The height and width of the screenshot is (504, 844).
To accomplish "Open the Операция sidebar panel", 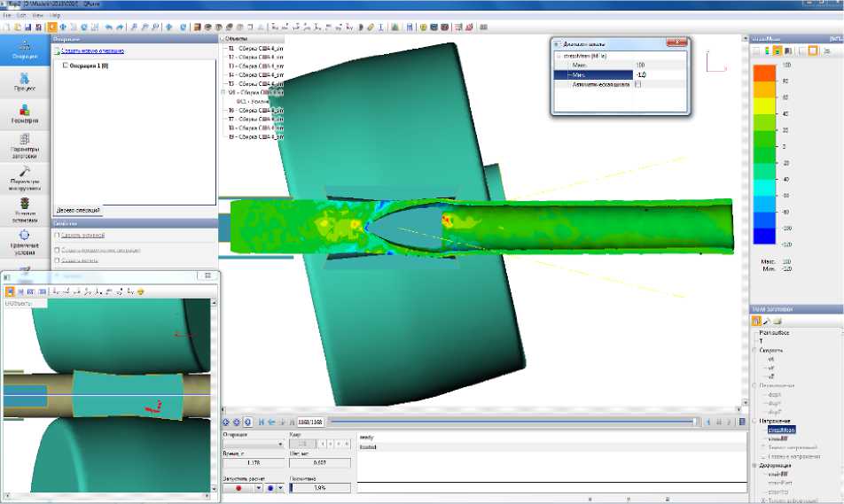I will point(24,50).
